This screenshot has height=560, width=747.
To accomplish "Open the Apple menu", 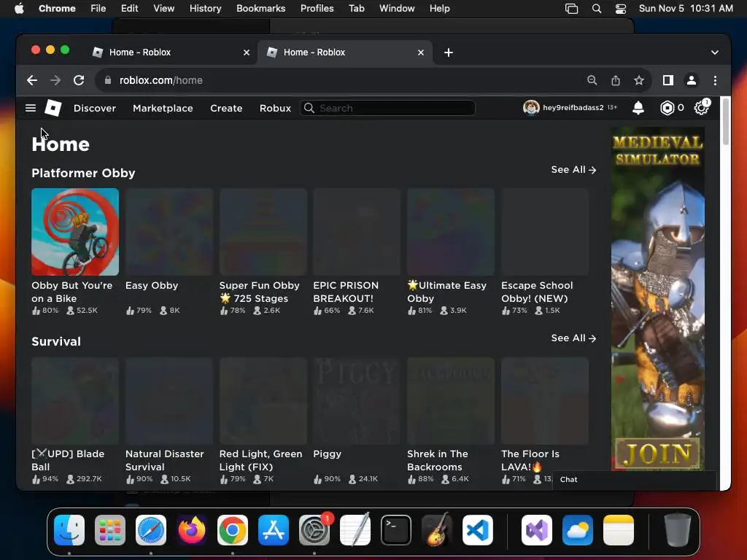I will [x=19, y=9].
